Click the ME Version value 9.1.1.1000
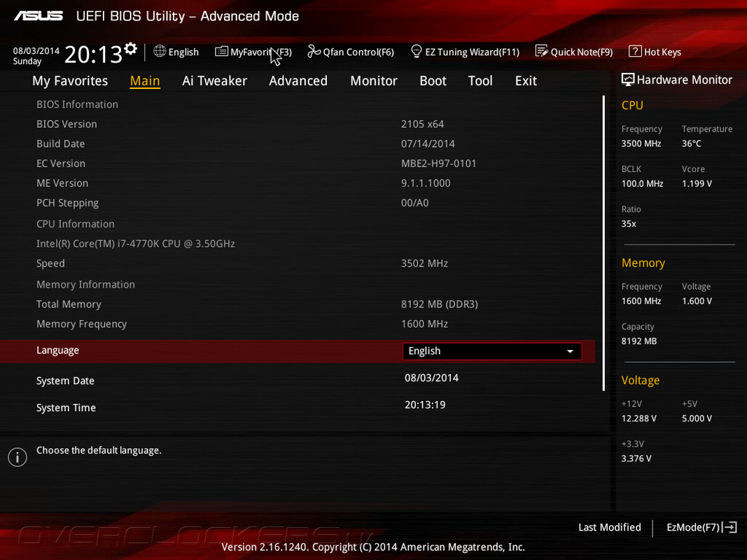Viewport: 747px width, 560px height. 426,183
